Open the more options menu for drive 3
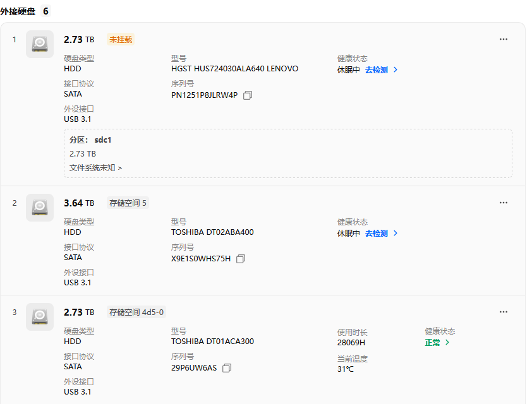 [503, 311]
